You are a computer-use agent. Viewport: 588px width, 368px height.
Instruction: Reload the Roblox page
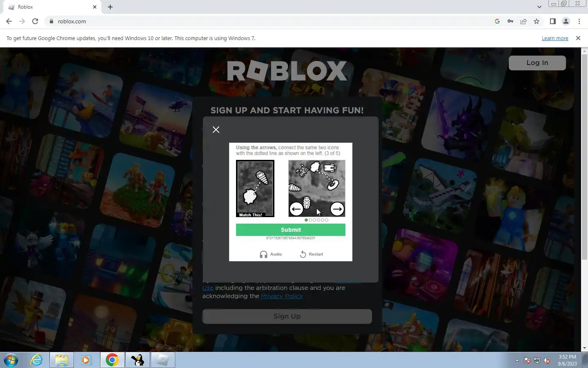click(x=35, y=21)
